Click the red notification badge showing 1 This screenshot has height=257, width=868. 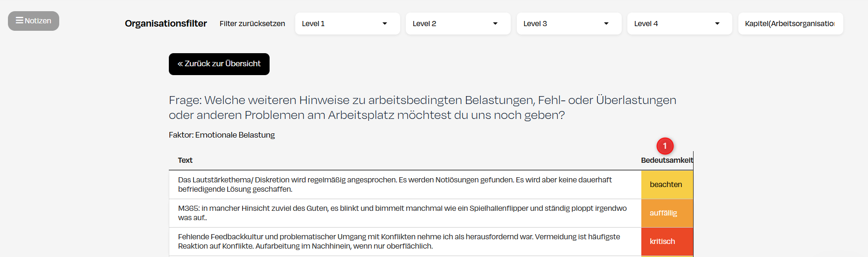tap(665, 146)
